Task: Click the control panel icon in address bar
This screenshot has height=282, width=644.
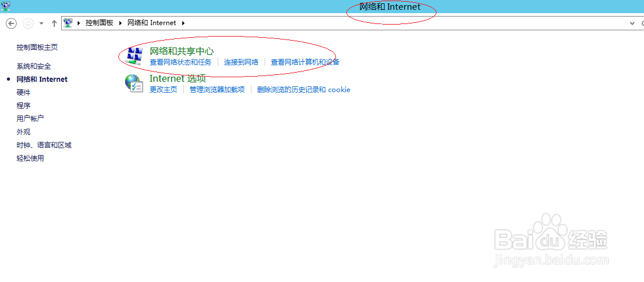Action: [68, 23]
